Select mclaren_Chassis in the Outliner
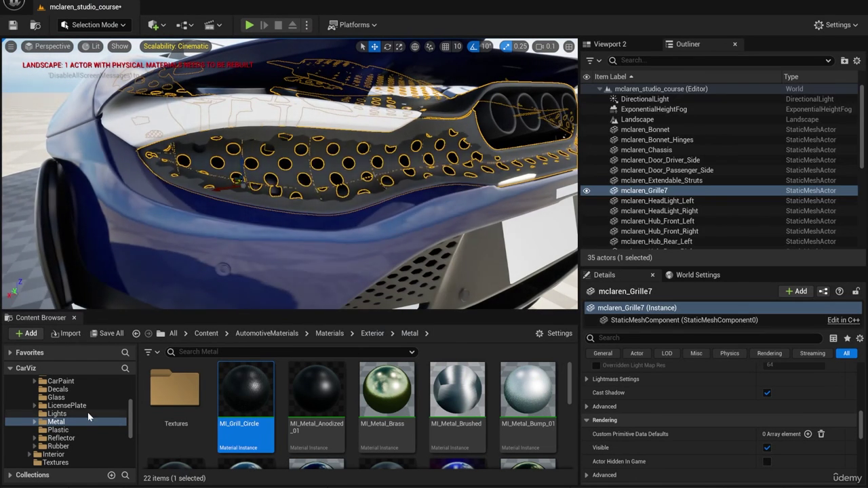This screenshot has width=868, height=488. (x=646, y=150)
